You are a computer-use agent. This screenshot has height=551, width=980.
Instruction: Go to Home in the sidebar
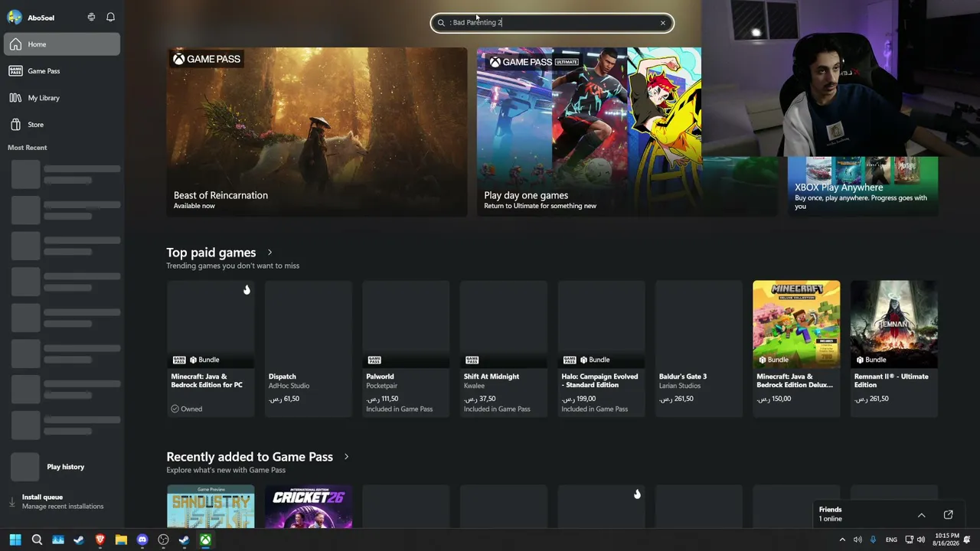pyautogui.click(x=62, y=44)
